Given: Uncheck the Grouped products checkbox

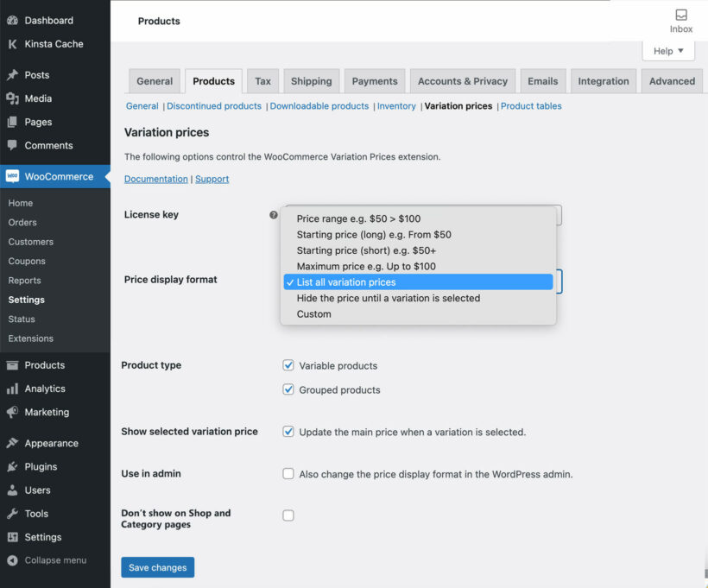Looking at the screenshot, I should [288, 389].
